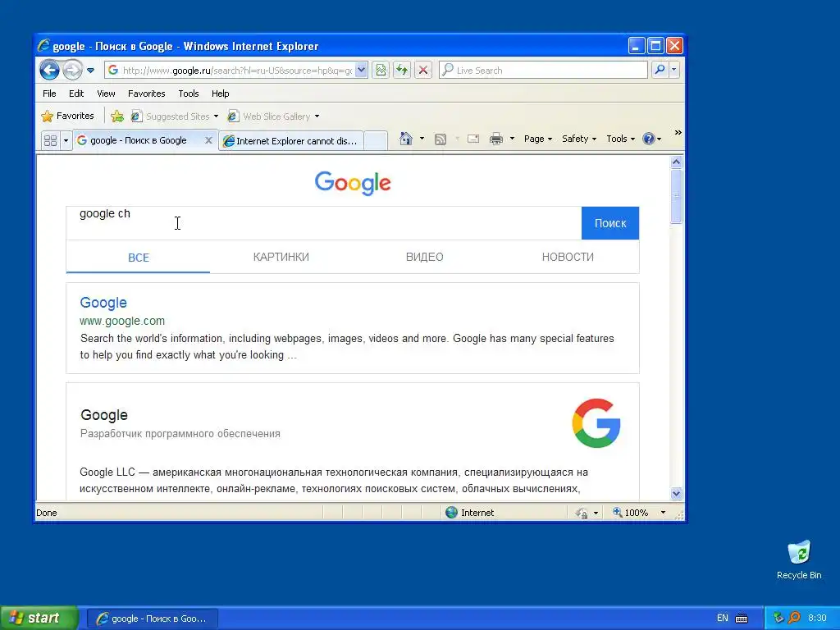Click the Google logo on the page
840x630 pixels.
coord(353,183)
